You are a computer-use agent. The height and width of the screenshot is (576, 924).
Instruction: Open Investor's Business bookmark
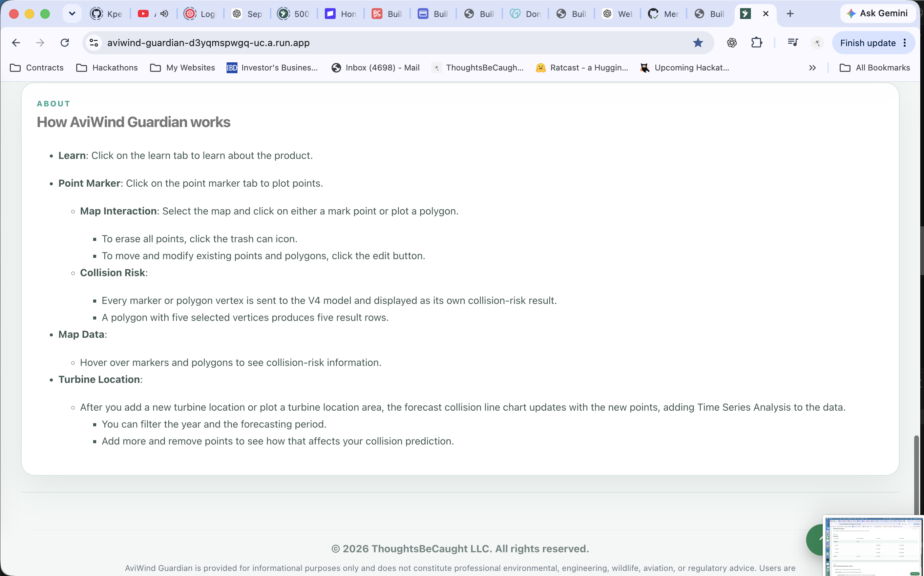point(272,68)
